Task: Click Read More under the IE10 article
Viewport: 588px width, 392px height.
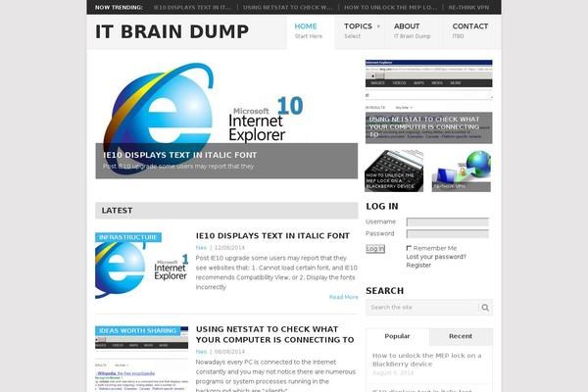Action: [344, 297]
